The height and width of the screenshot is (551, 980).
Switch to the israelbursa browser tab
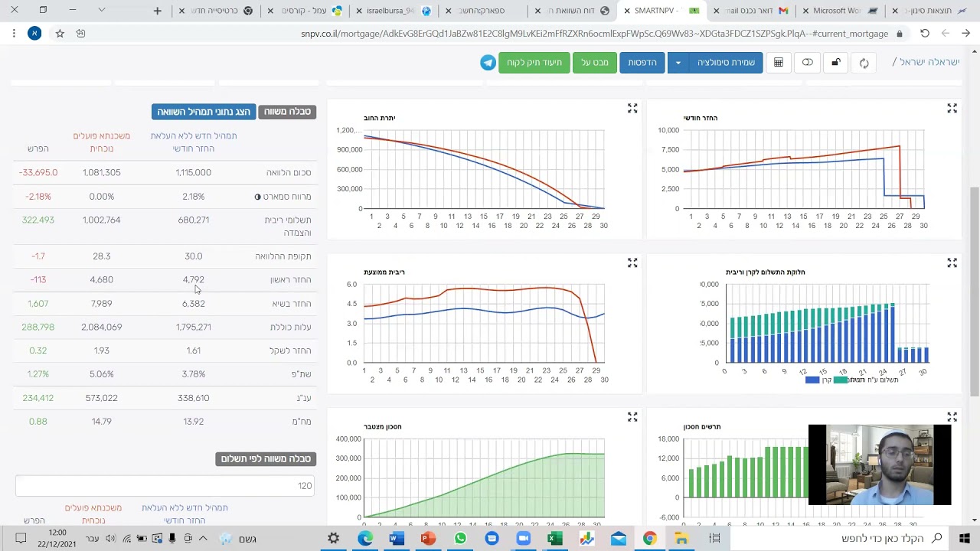394,11
